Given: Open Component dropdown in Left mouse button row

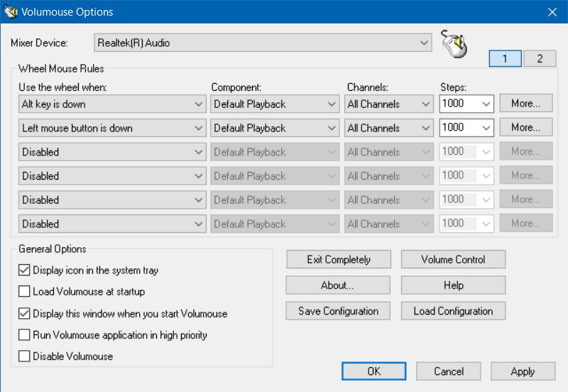Looking at the screenshot, I should (x=275, y=128).
